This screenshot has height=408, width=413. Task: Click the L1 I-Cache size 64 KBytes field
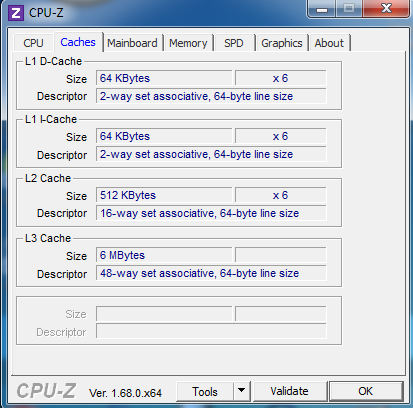click(164, 136)
